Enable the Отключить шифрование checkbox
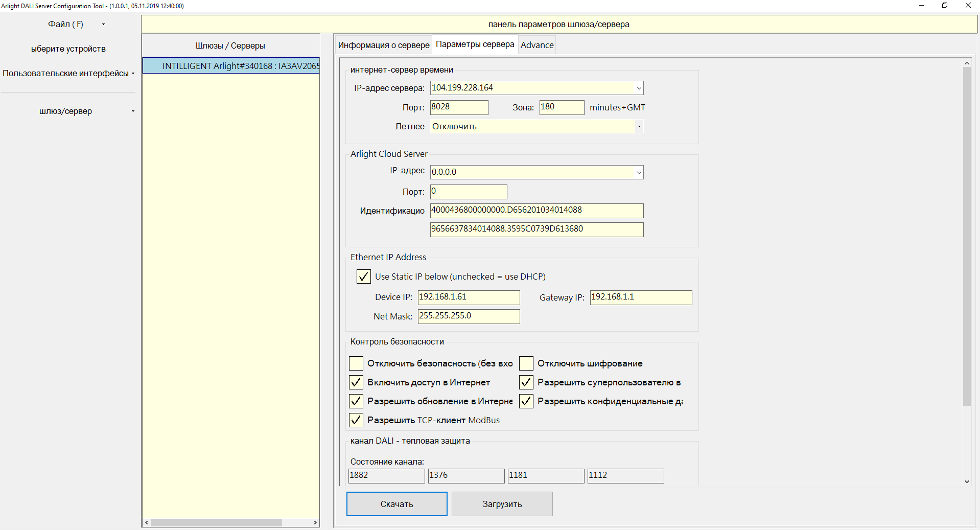The height and width of the screenshot is (530, 980). click(x=526, y=363)
